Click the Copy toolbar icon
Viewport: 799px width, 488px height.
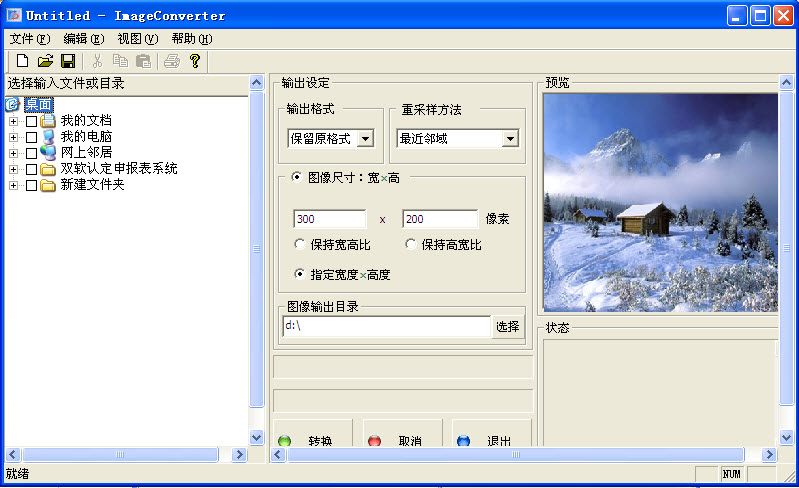pyautogui.click(x=120, y=61)
